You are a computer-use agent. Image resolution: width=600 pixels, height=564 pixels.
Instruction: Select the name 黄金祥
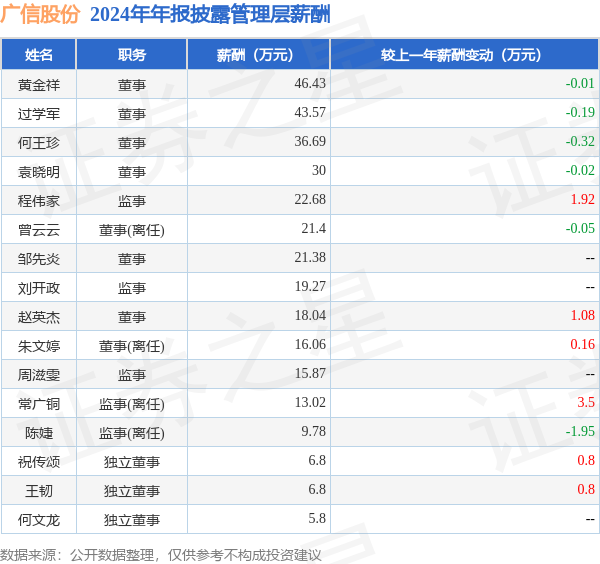click(x=39, y=85)
